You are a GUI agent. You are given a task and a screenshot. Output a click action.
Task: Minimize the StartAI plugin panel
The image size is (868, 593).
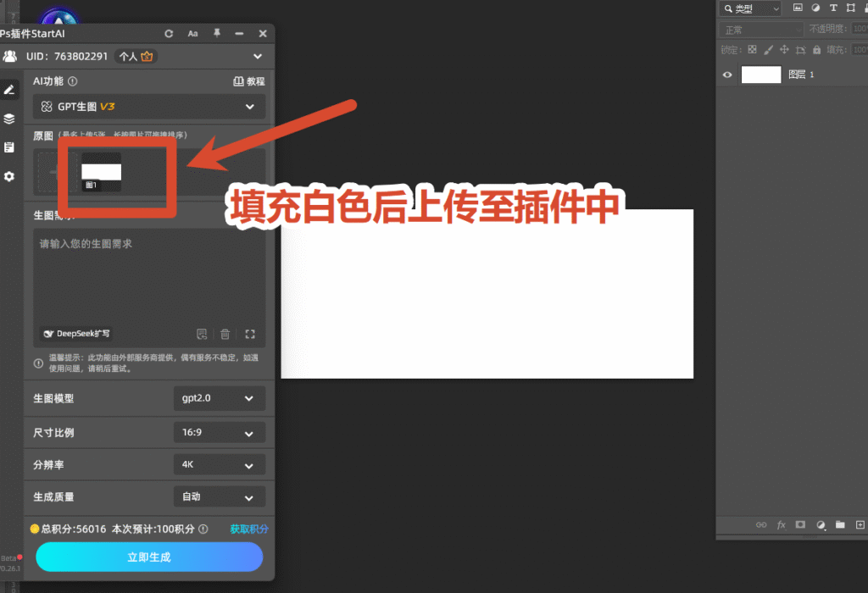239,34
